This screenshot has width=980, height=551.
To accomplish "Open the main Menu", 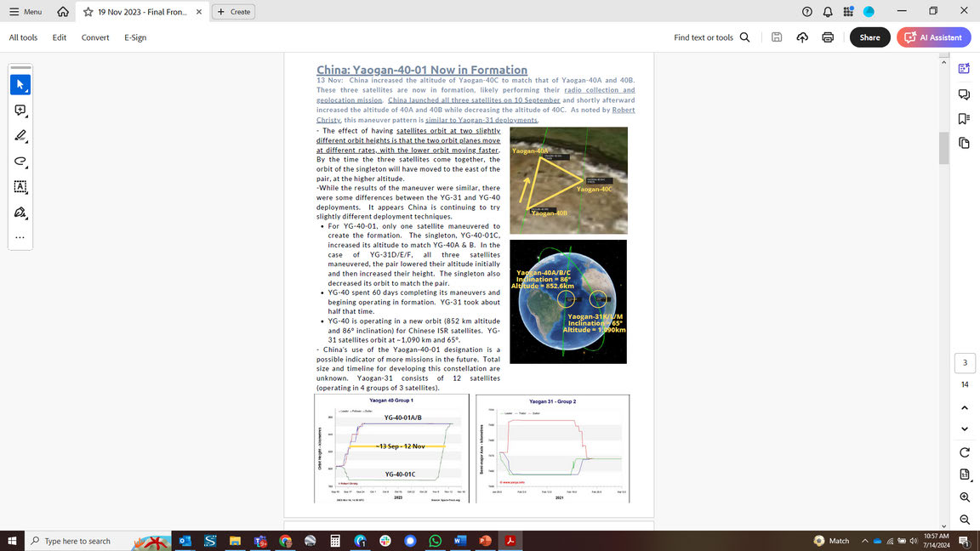I will [26, 12].
